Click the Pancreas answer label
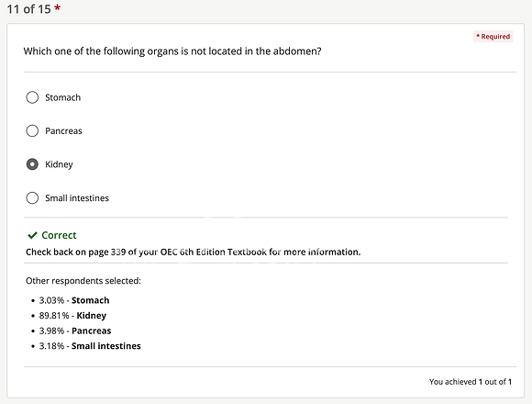The image size is (532, 404). pos(63,130)
